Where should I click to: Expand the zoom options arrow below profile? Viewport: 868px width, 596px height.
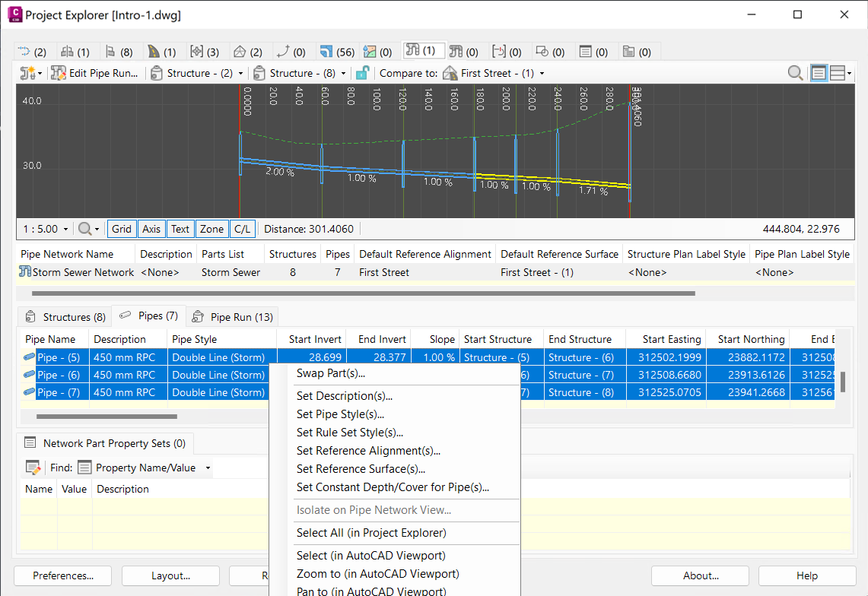pyautogui.click(x=97, y=229)
